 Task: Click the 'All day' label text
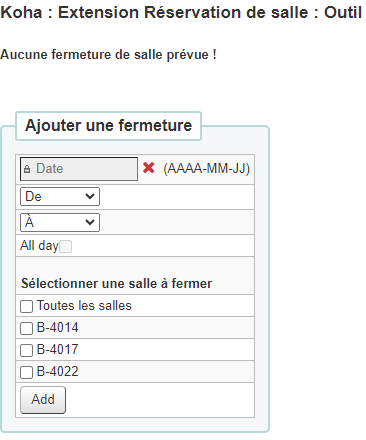tap(39, 246)
